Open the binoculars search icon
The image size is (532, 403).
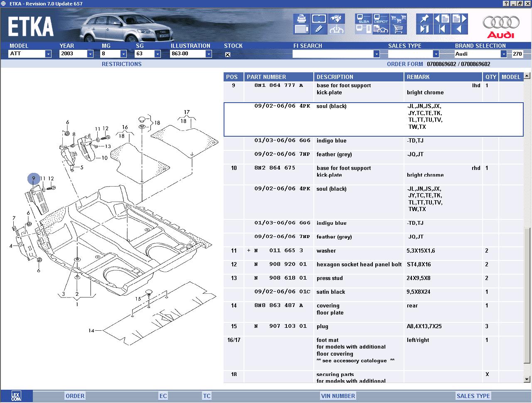click(x=337, y=19)
